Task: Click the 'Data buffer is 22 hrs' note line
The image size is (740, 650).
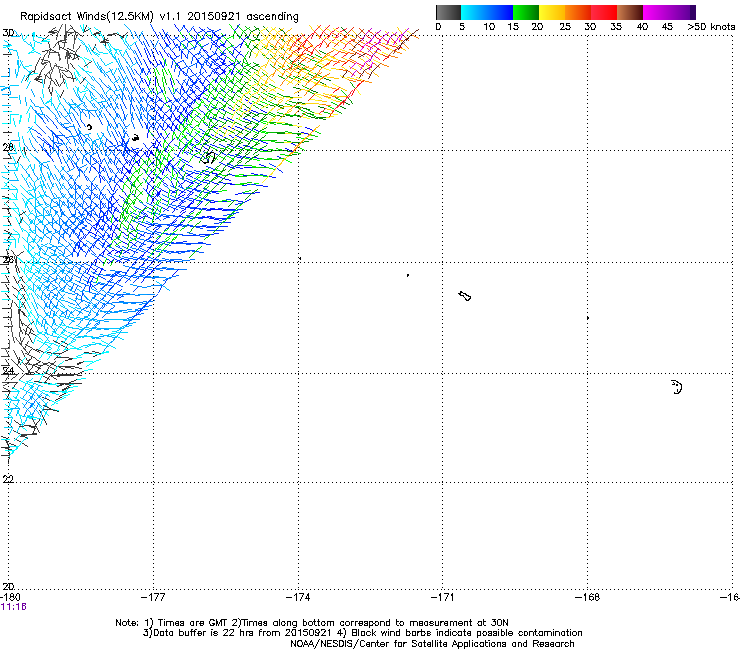Action: [362, 633]
